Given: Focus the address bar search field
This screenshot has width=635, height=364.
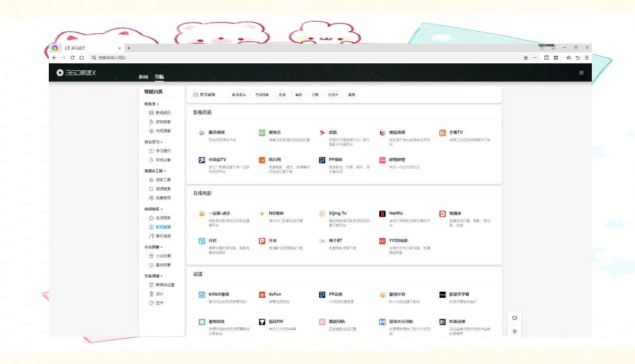Looking at the screenshot, I should point(305,58).
